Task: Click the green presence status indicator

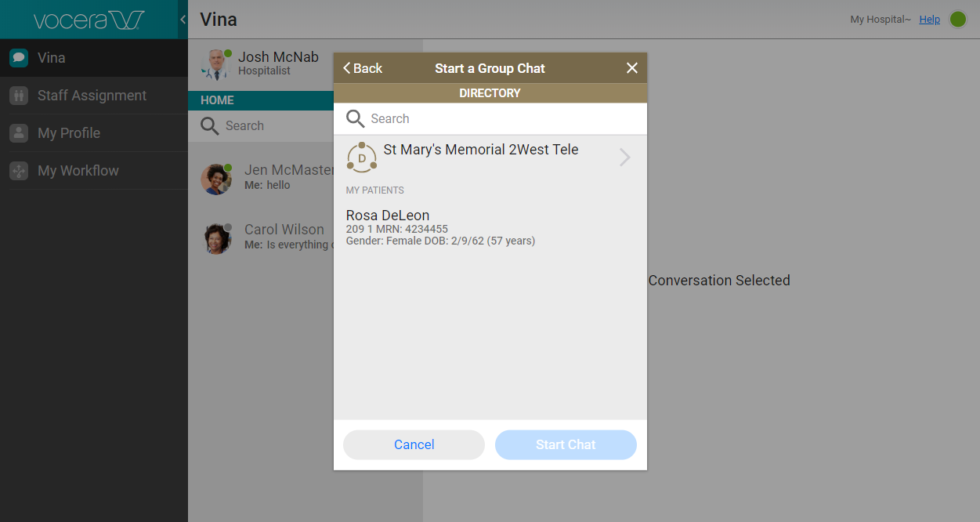Action: tap(958, 20)
